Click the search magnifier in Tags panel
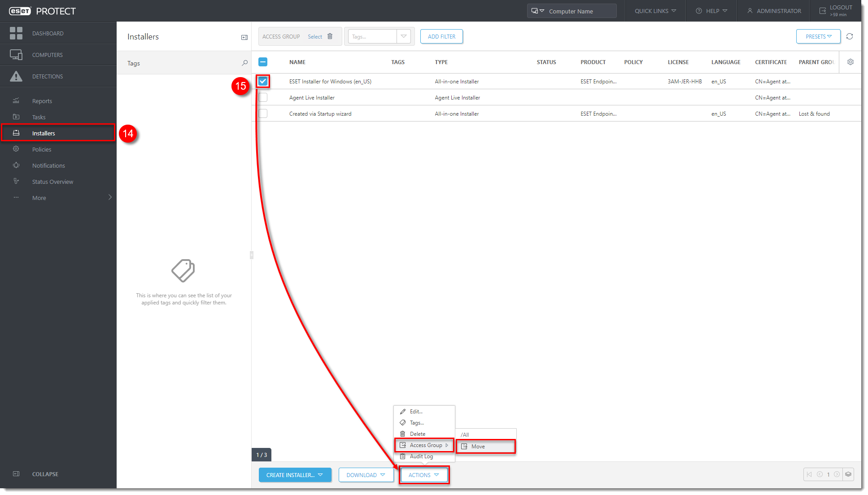Viewport: 868px width, 495px height. (x=244, y=63)
